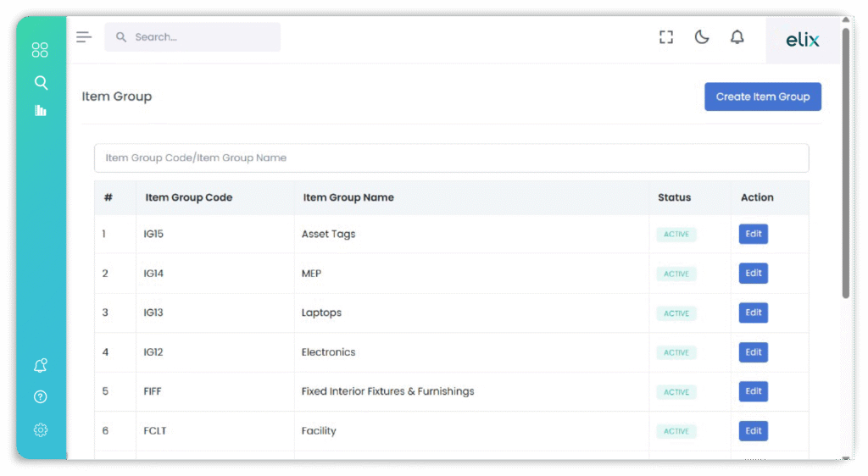The height and width of the screenshot is (476, 868).
Task: Click Edit for Fixed Interior Fixtures & Furnishings
Action: [x=753, y=391]
